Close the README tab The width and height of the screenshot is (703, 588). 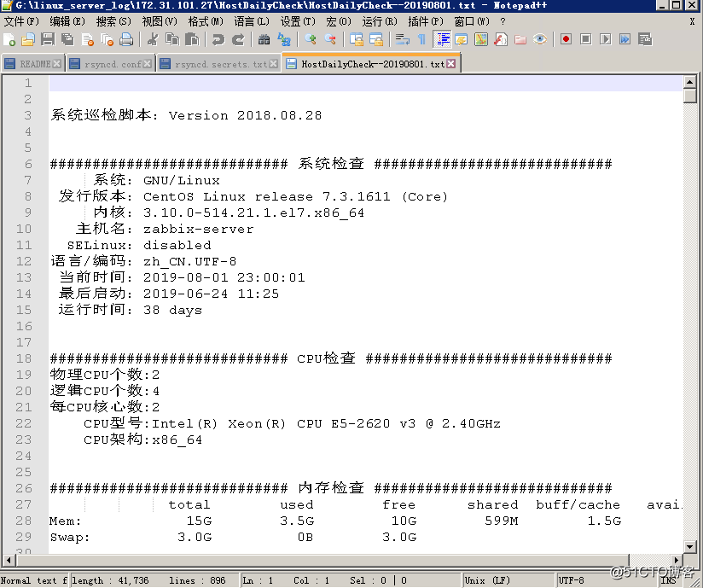[x=57, y=64]
